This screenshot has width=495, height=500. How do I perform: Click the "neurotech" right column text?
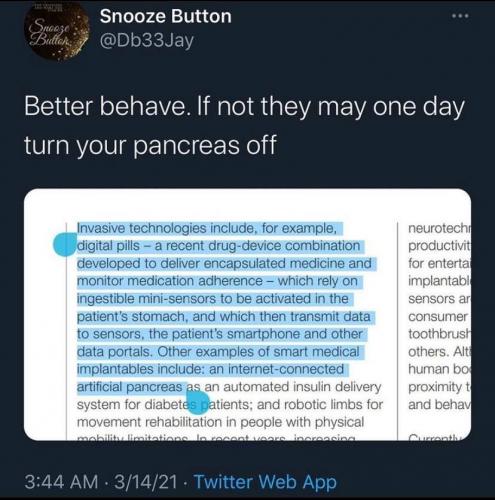coord(439,228)
